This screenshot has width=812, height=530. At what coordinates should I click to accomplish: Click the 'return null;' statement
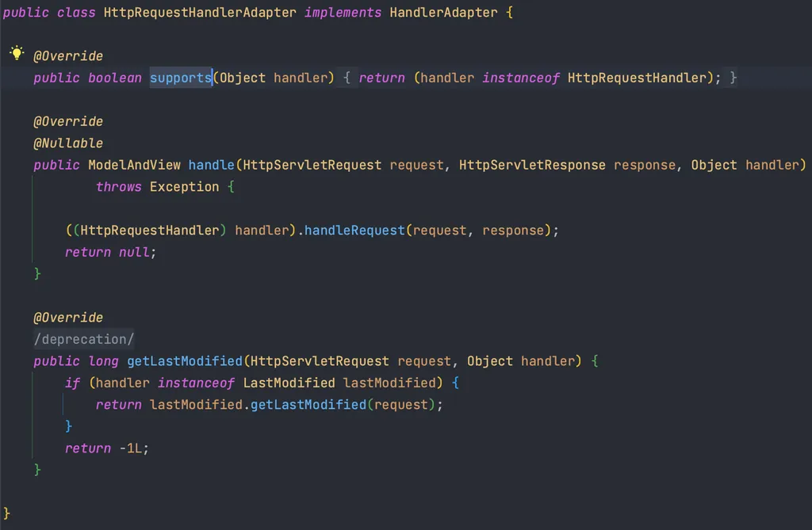tap(110, 252)
